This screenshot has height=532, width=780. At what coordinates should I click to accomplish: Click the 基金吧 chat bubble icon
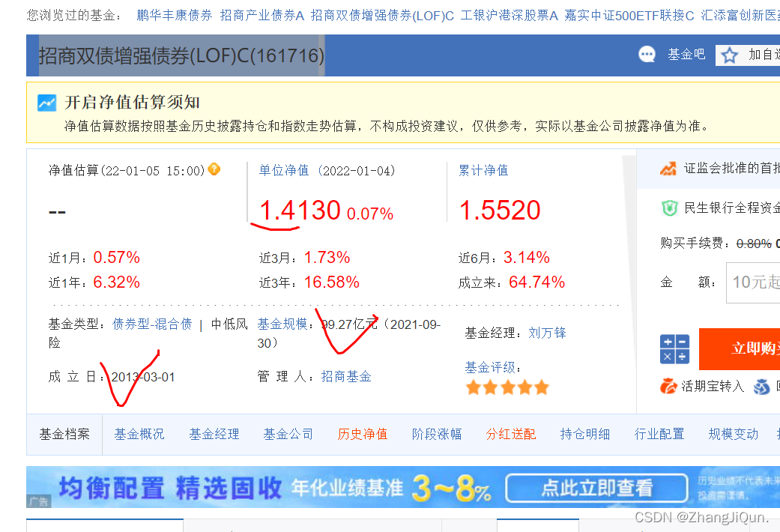(x=647, y=54)
